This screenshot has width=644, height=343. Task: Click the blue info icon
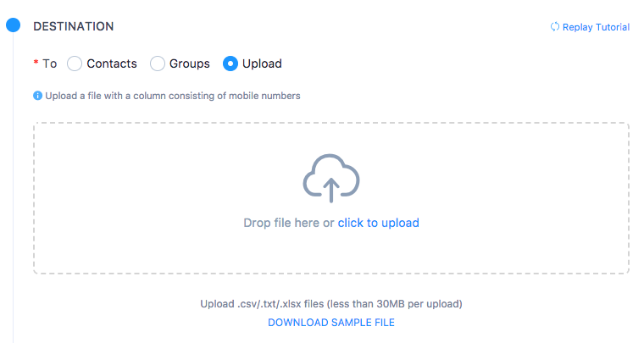[x=37, y=96]
